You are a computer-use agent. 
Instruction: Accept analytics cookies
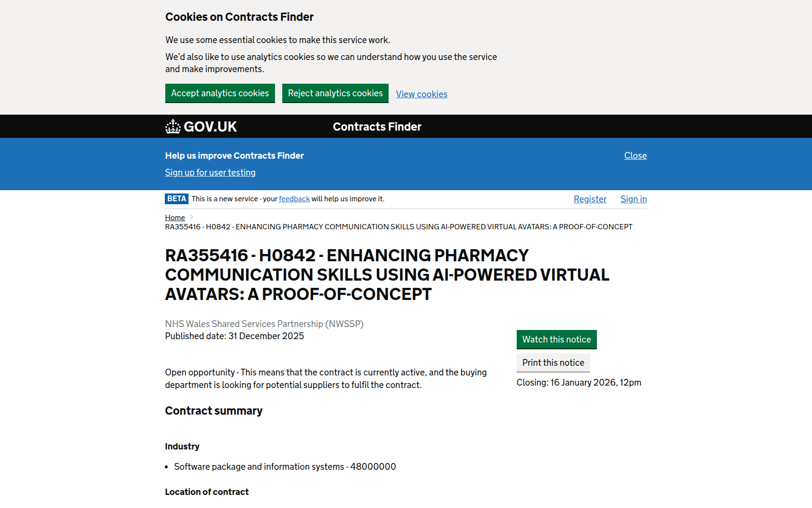click(220, 93)
